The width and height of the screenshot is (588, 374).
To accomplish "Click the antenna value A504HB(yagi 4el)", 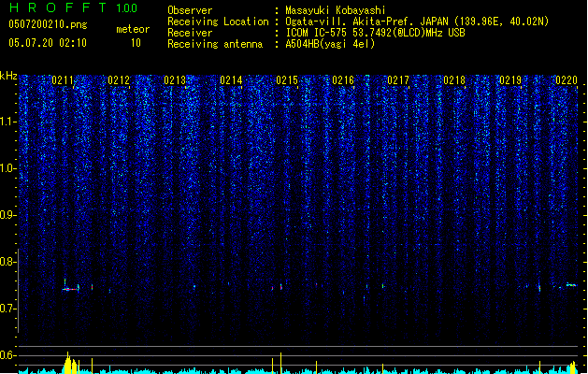I will click(330, 44).
